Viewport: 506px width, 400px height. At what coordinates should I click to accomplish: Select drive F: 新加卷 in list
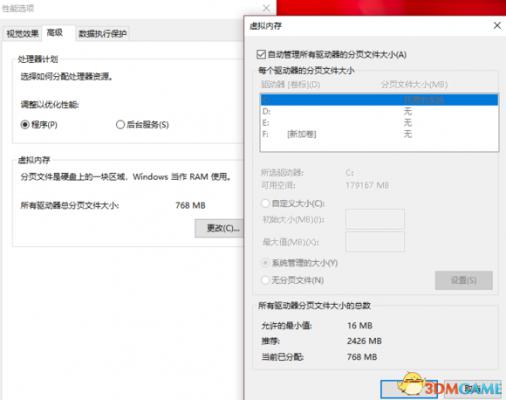pos(379,134)
